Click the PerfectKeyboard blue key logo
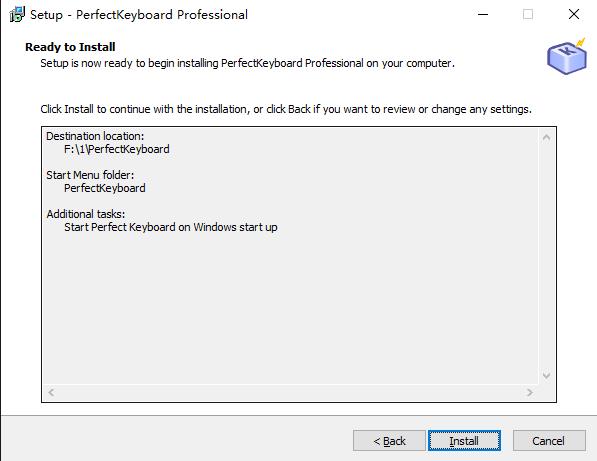Screen dimensions: 597x461 [x=567, y=56]
